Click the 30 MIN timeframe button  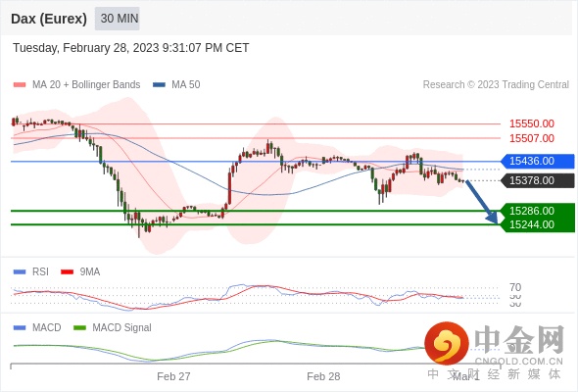click(118, 19)
